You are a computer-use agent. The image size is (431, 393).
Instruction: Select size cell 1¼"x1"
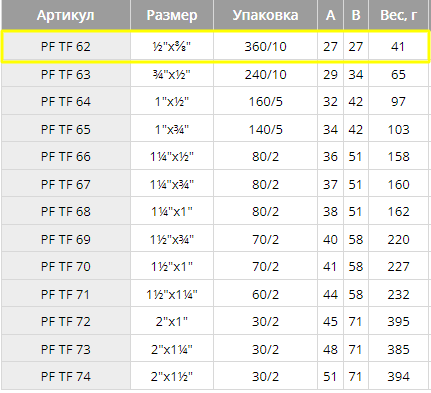point(172,211)
